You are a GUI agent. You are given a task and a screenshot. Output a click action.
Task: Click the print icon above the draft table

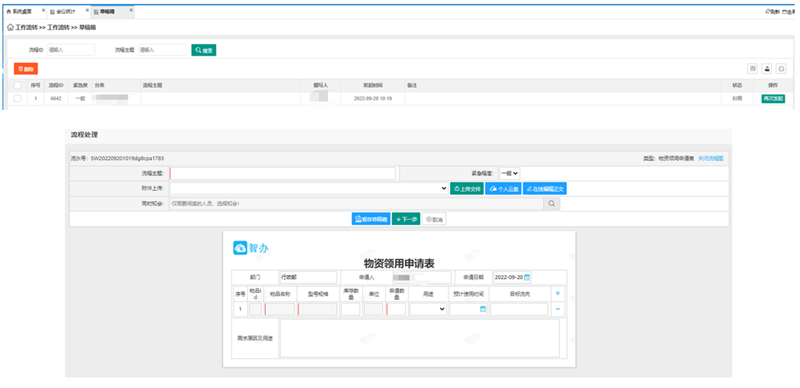[767, 68]
